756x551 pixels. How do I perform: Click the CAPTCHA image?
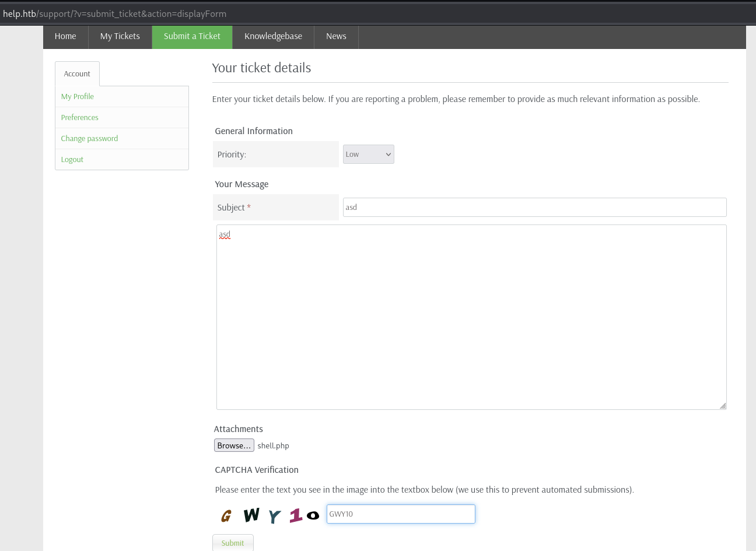click(x=269, y=515)
